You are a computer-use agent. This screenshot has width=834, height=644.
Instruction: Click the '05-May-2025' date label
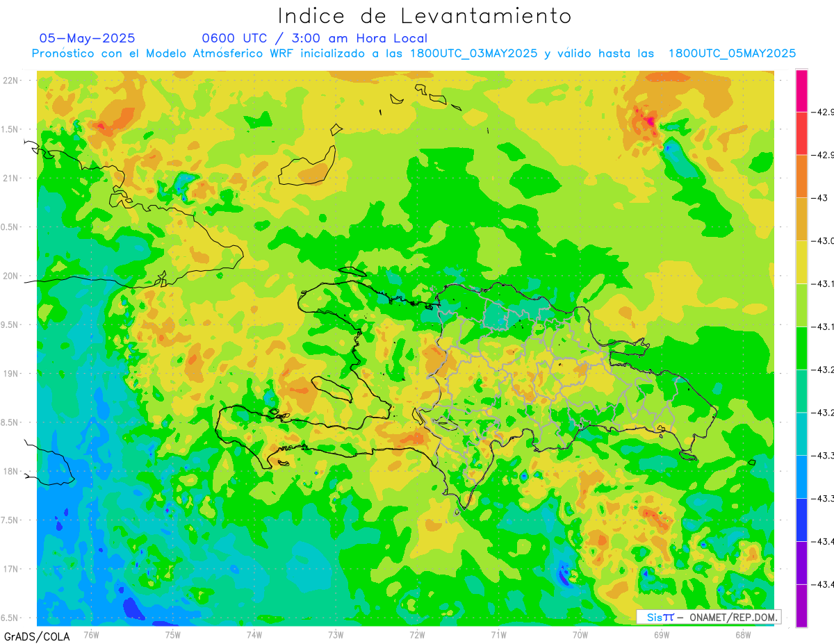point(88,38)
